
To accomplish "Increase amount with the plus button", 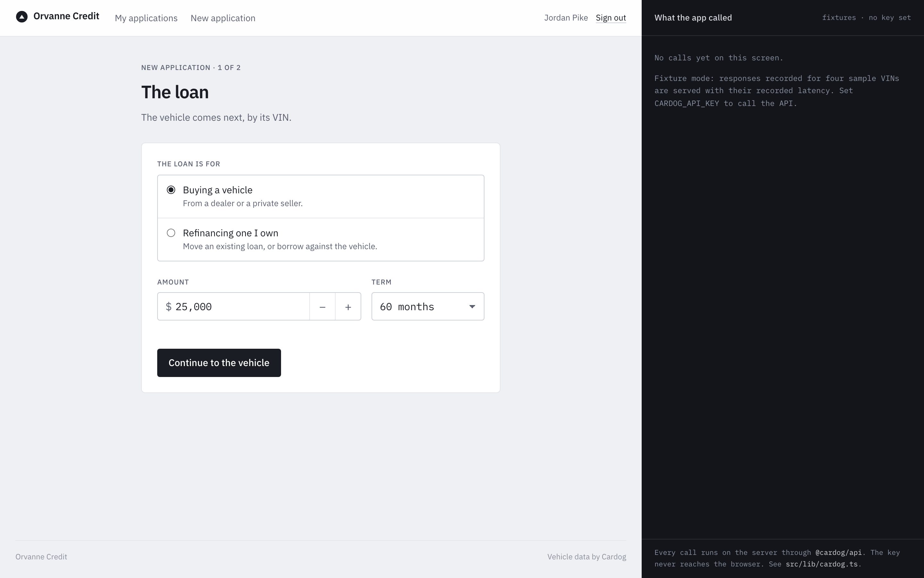I will [x=348, y=307].
